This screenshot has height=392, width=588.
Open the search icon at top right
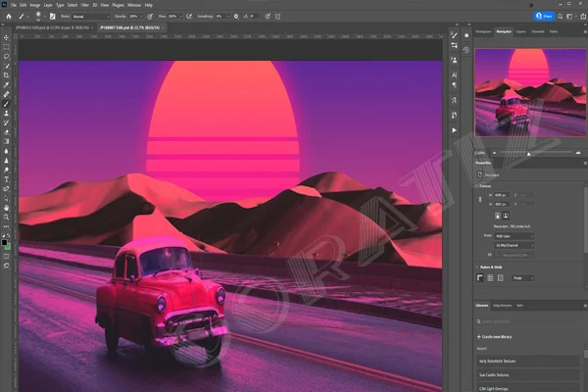point(561,17)
